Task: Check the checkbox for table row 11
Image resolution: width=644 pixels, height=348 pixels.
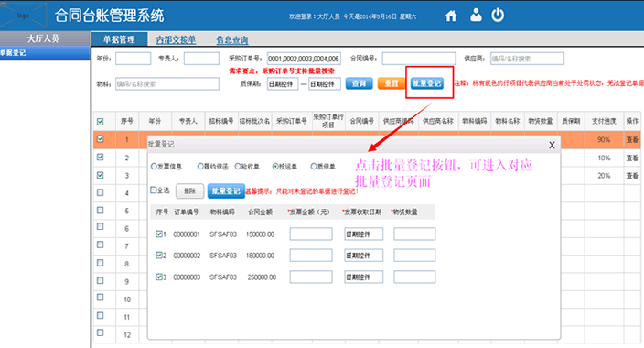Action: coord(101,316)
